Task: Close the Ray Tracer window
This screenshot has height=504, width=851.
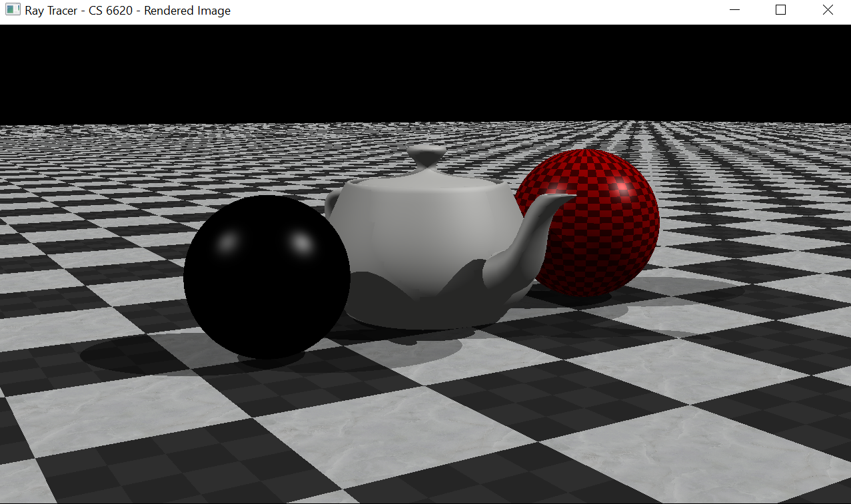Action: (x=828, y=10)
